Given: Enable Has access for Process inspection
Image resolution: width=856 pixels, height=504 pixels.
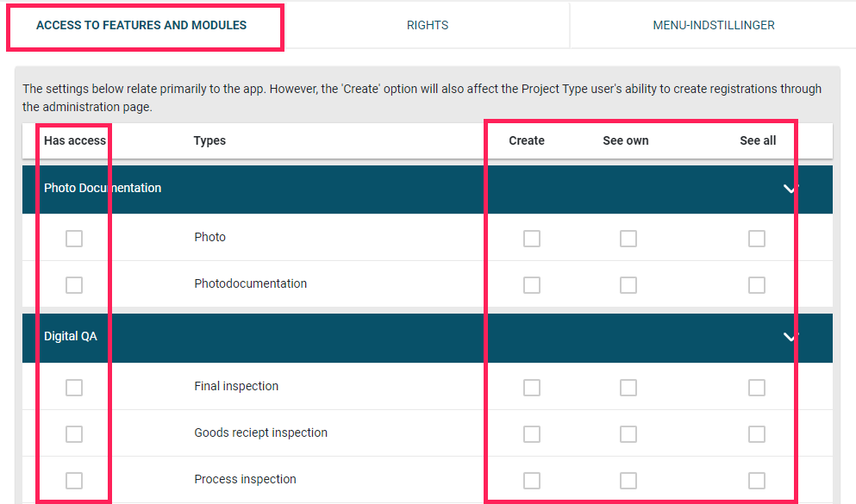Looking at the screenshot, I should [74, 481].
